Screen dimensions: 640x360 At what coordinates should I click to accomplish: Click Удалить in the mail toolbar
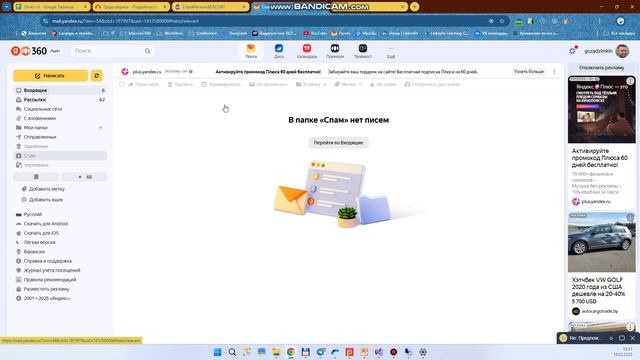pos(180,84)
